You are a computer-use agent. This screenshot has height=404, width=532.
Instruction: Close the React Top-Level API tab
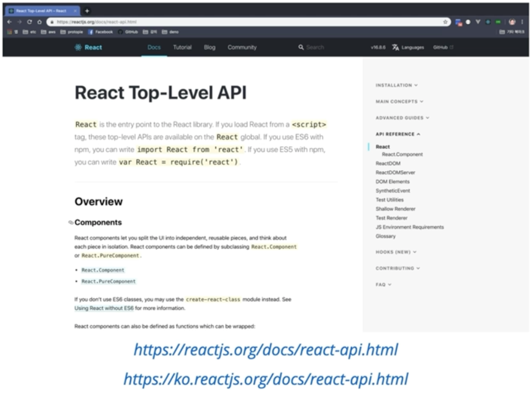(x=75, y=11)
